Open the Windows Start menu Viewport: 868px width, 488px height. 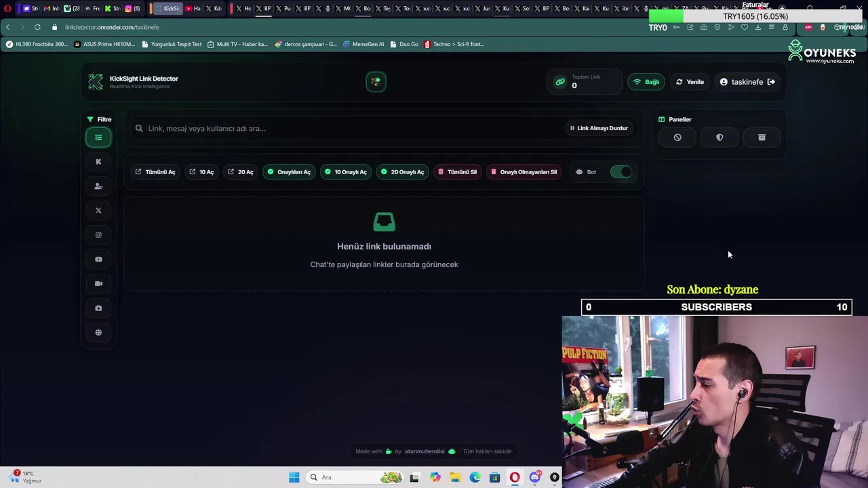294,478
